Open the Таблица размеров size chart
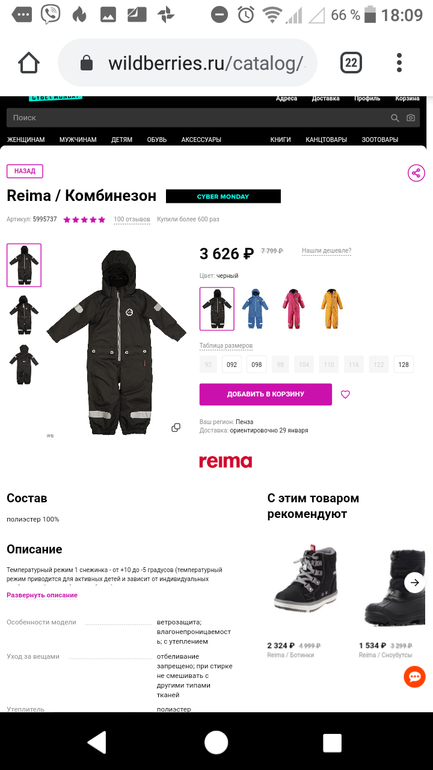Screen dimensions: 433x770 [226, 346]
